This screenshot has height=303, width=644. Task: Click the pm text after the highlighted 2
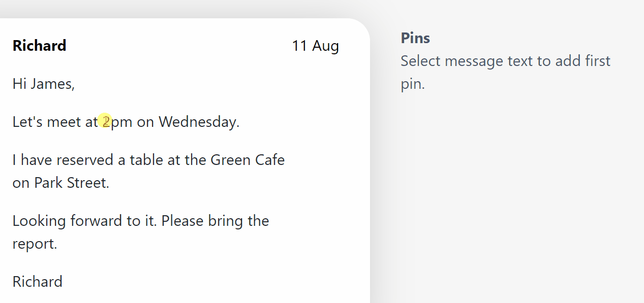pyautogui.click(x=121, y=122)
